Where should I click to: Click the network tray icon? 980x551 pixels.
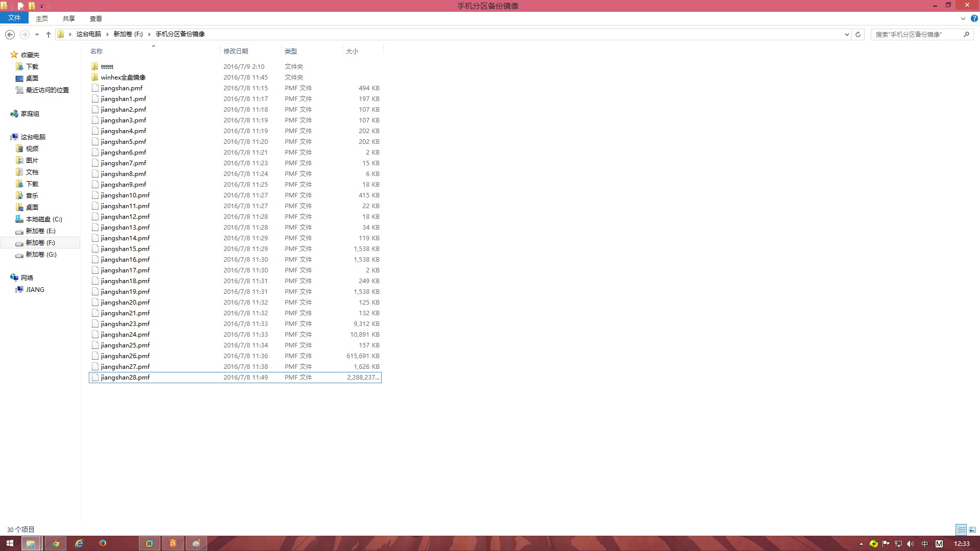(898, 544)
